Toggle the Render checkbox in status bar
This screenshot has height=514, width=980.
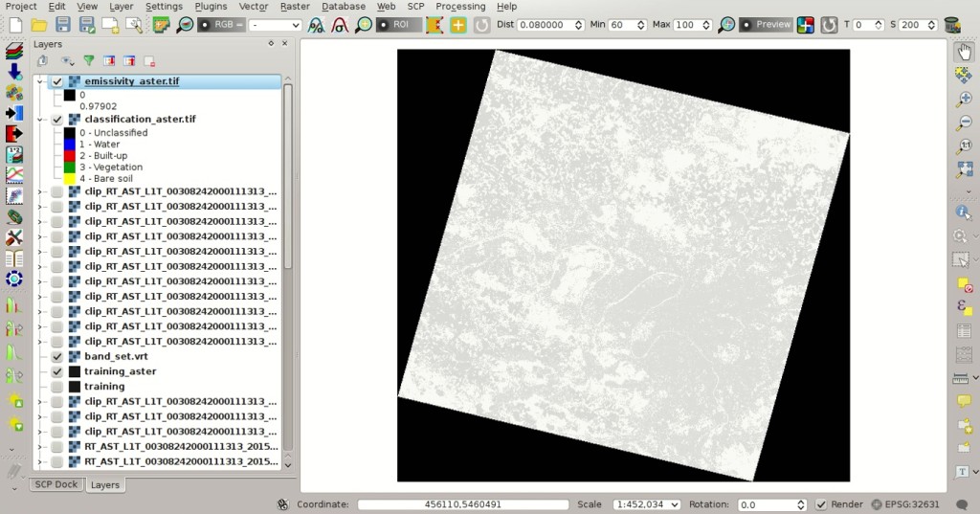click(821, 504)
